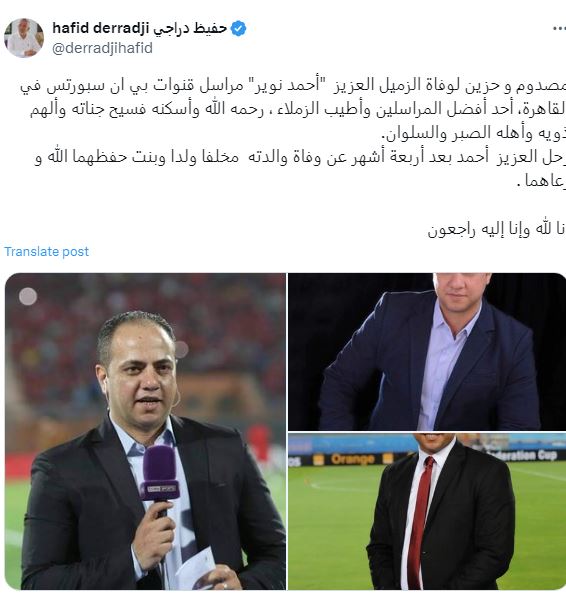The image size is (566, 594).
Task: Click the tweet line containing "الصبر والسلوان"
Action: click(474, 134)
